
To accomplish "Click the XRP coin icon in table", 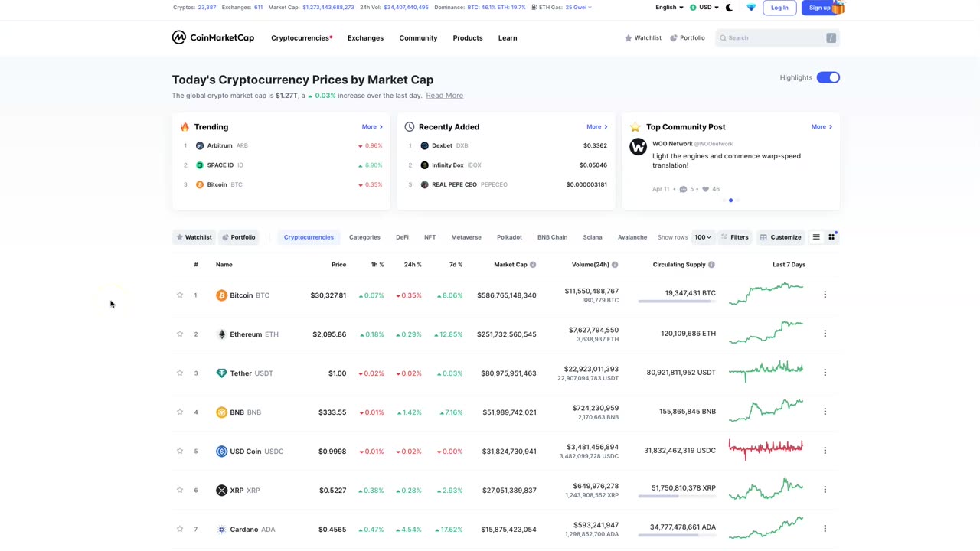I will click(221, 491).
